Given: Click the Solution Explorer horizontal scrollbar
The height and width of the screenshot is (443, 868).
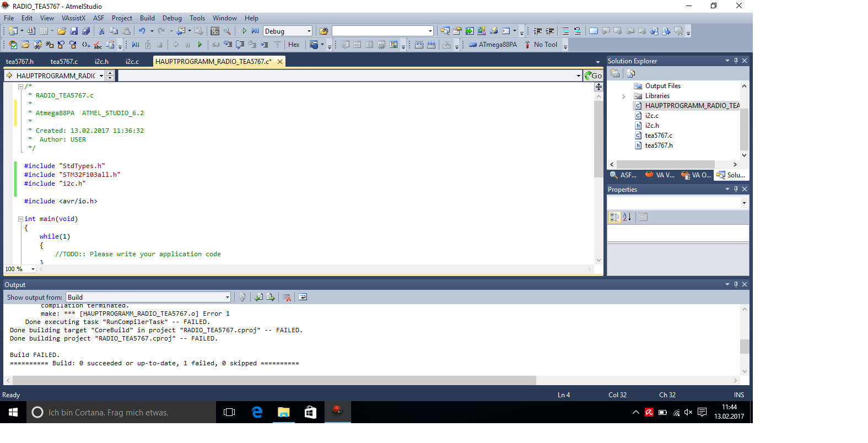Looking at the screenshot, I should pos(666,164).
